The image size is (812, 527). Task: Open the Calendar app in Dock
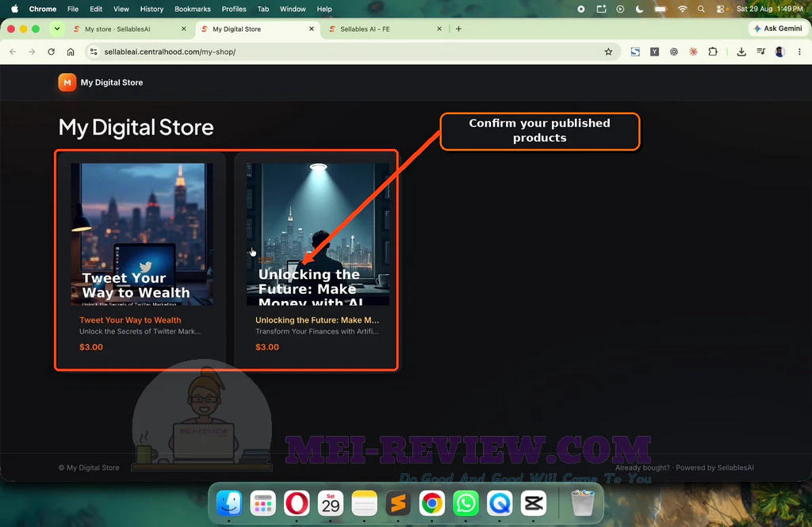(x=331, y=503)
